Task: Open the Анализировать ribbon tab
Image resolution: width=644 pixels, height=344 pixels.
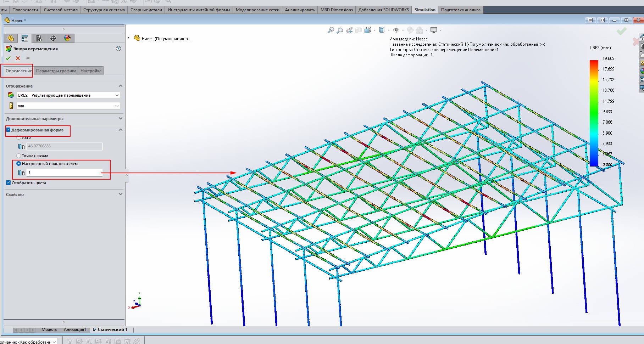Action: point(300,10)
